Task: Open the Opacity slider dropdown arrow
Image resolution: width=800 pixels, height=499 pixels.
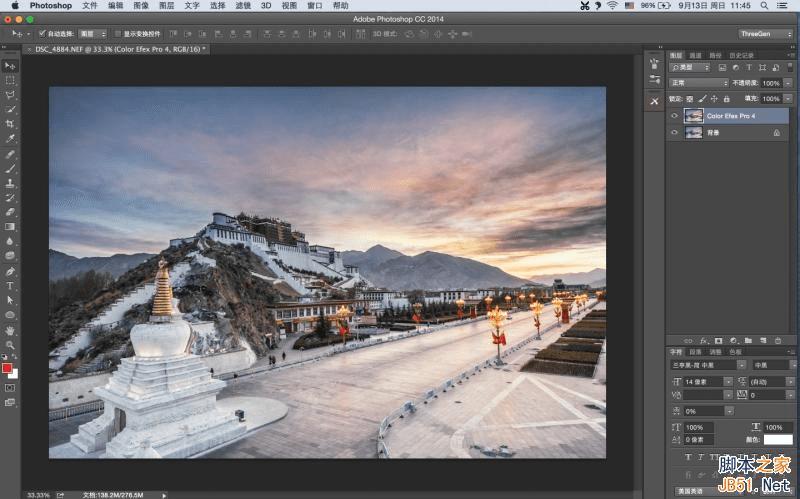Action: (x=788, y=83)
